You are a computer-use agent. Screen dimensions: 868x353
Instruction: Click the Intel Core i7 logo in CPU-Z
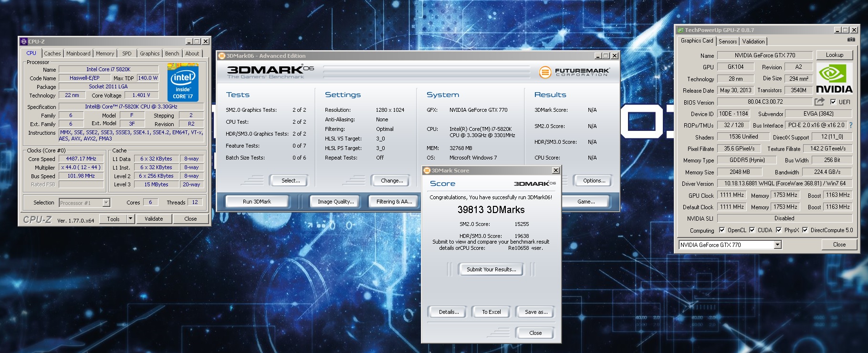tap(183, 83)
